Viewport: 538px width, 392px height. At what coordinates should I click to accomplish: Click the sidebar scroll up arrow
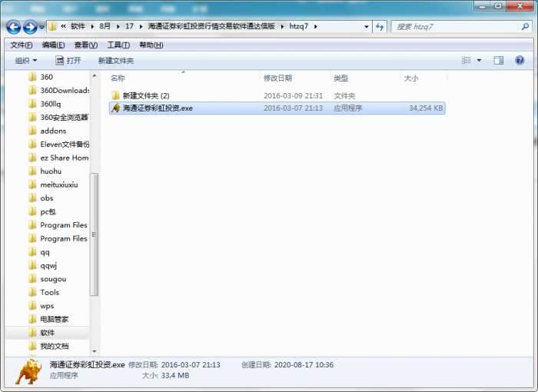point(95,75)
